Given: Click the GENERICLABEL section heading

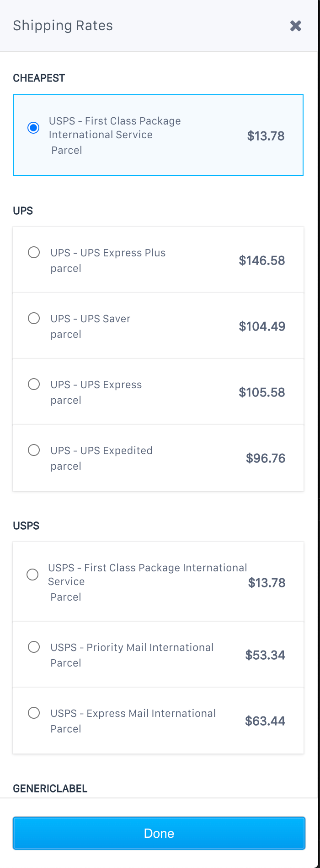Looking at the screenshot, I should click(x=50, y=789).
